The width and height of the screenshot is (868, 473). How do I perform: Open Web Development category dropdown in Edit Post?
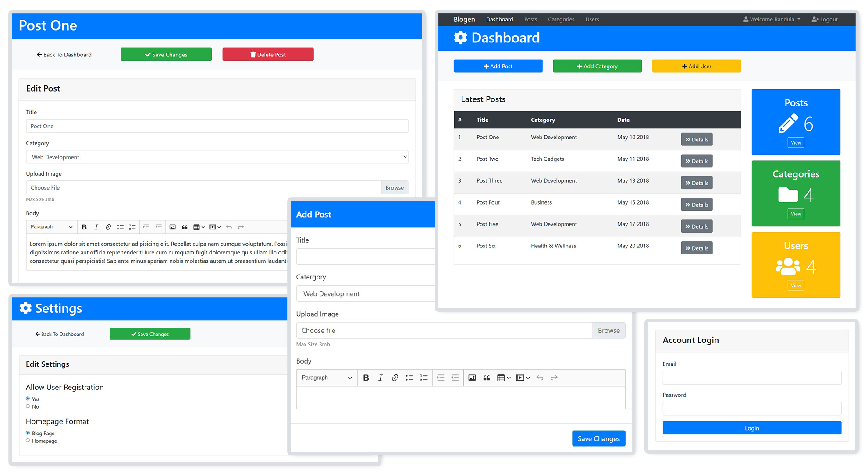point(217,157)
